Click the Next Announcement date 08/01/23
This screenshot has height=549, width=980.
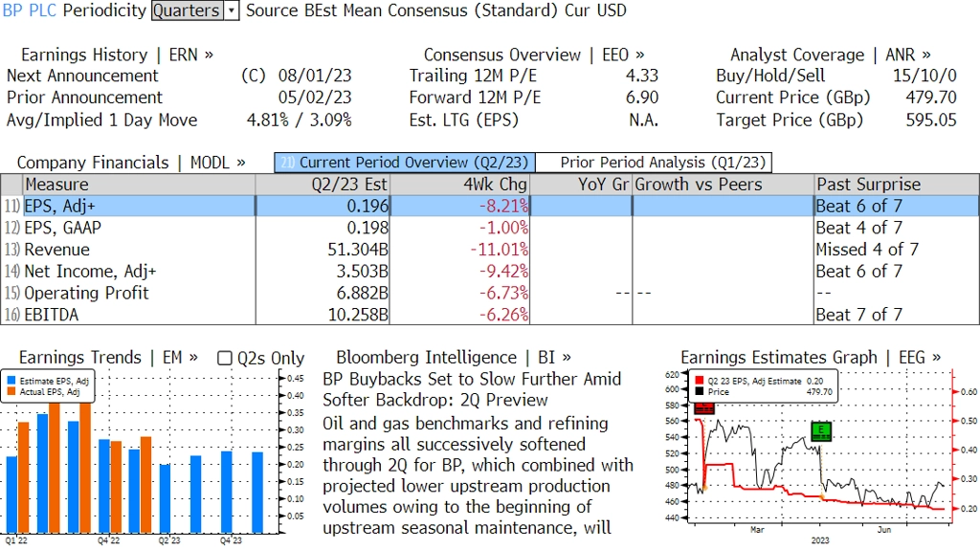point(314,77)
